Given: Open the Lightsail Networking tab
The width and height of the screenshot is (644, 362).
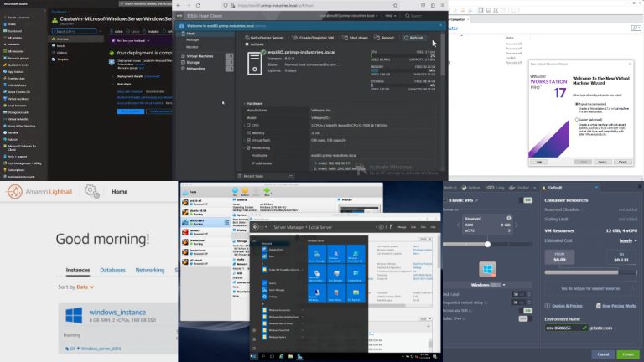Looking at the screenshot, I should 150,270.
